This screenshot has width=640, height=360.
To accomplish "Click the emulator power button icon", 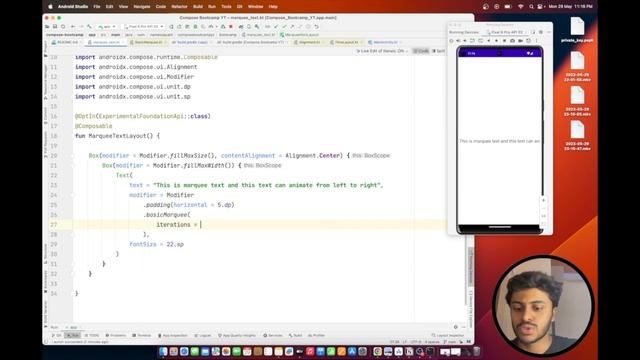I will click(x=451, y=41).
